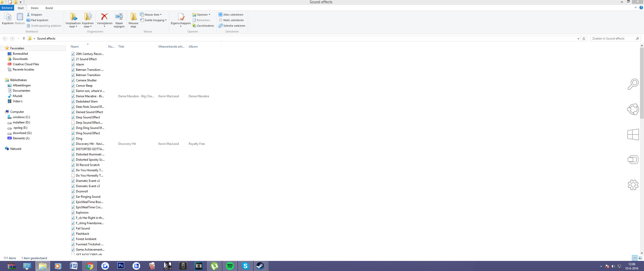The height and width of the screenshot is (271, 644).
Task: Click Niets selecteren in ribbon
Action: [x=231, y=20]
